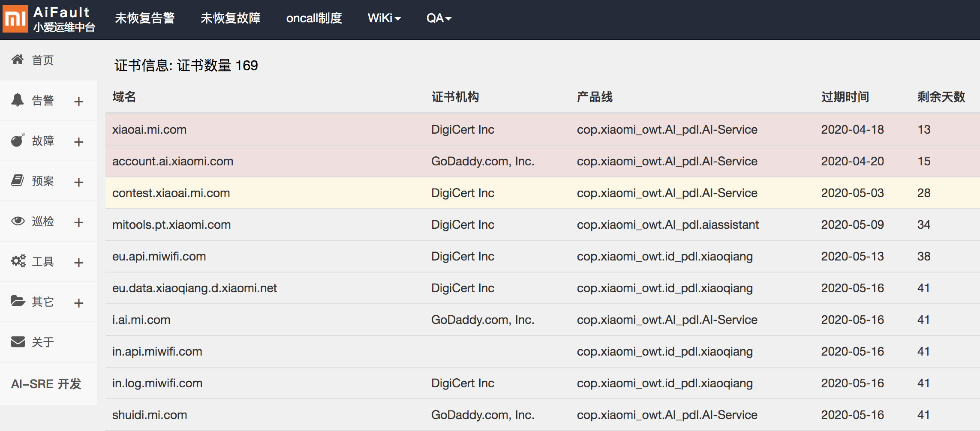Expand the 预案 section with plus
Image resolution: width=980 pixels, height=431 pixels.
pos(78,182)
